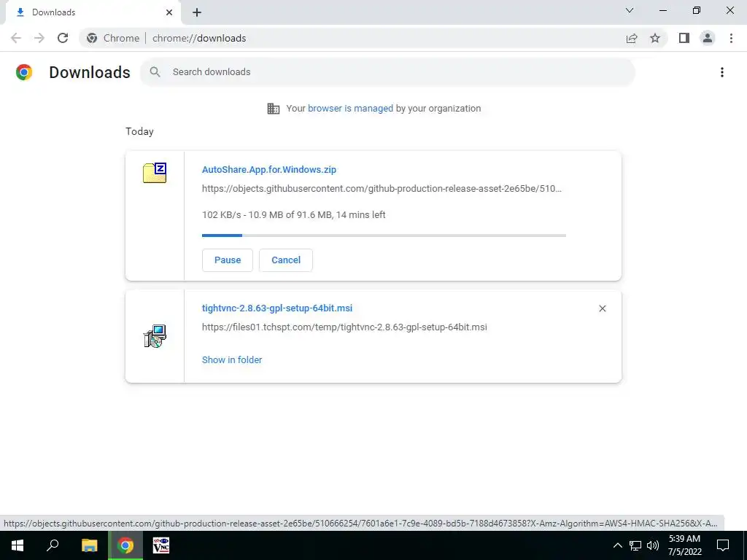Click Show in folder for tightvnc

[x=232, y=360]
